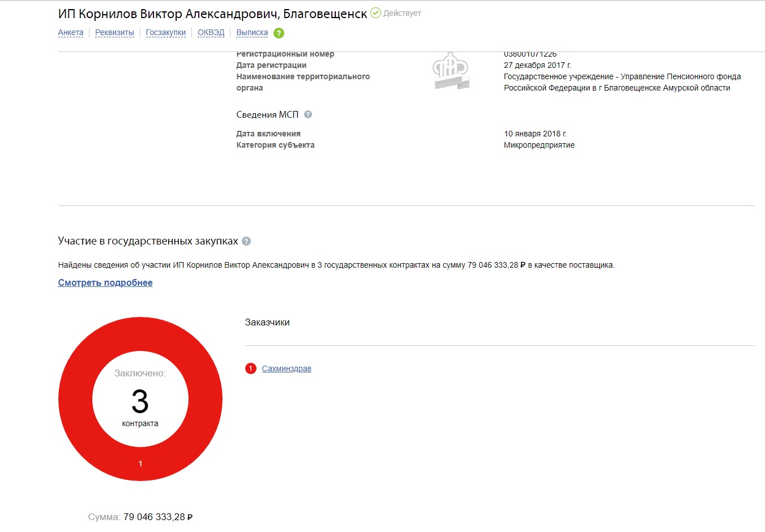
Task: Click the green help icon beside Выписка
Action: click(279, 33)
